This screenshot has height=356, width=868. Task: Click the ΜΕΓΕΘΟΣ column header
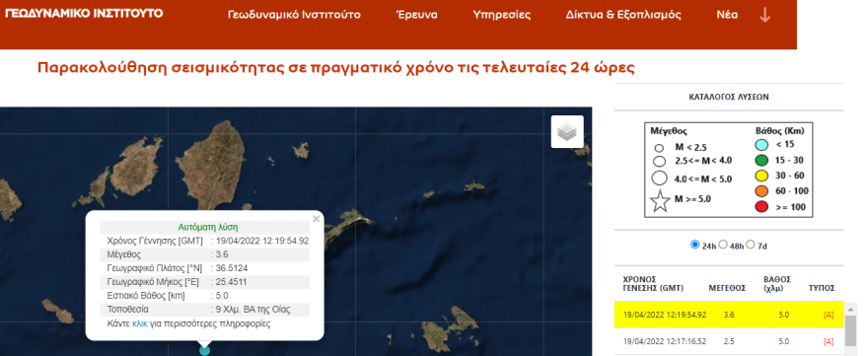click(x=727, y=289)
